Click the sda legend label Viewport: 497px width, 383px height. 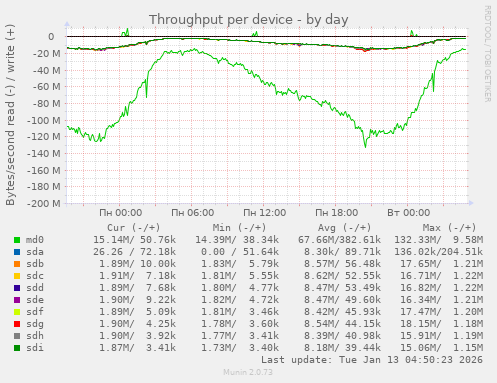pyautogui.click(x=35, y=252)
